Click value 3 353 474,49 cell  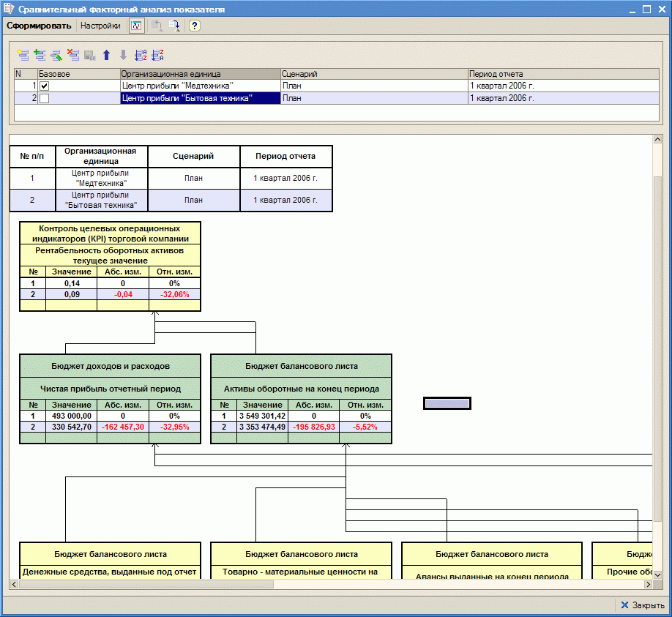coord(262,427)
